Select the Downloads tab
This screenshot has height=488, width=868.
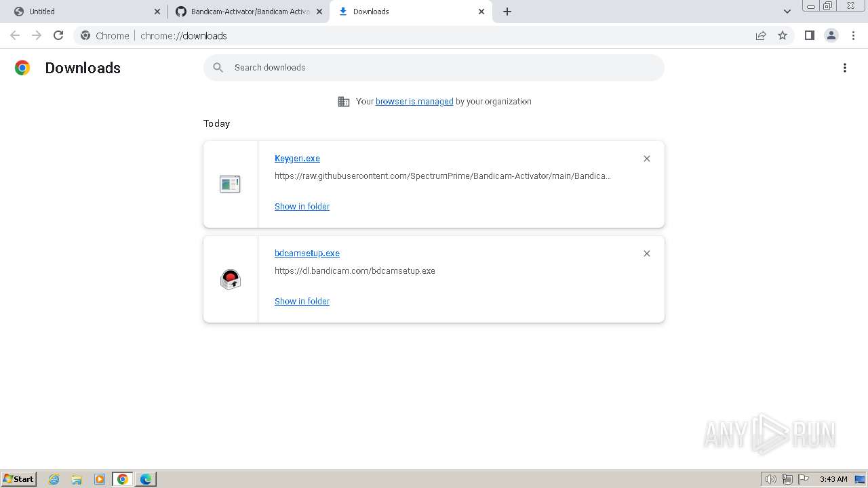(x=411, y=12)
